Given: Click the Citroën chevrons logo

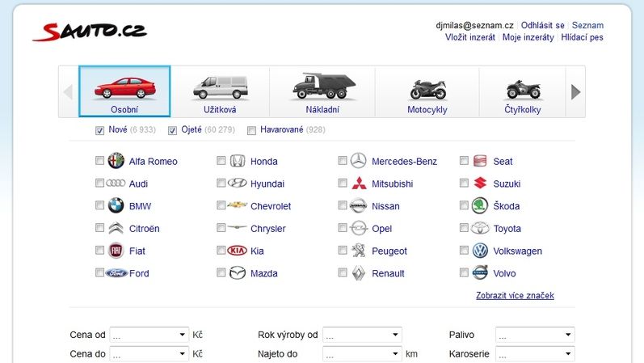Looking at the screenshot, I should pos(116,228).
